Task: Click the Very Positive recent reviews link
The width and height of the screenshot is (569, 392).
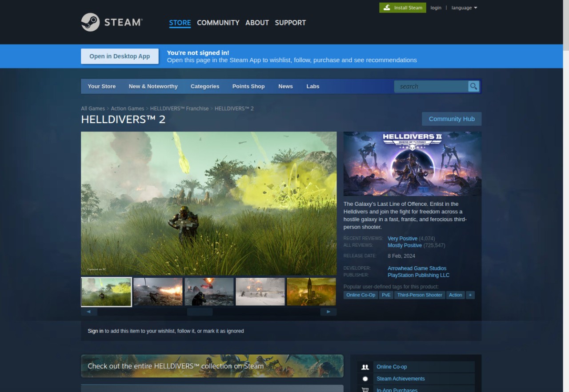Action: (402, 239)
